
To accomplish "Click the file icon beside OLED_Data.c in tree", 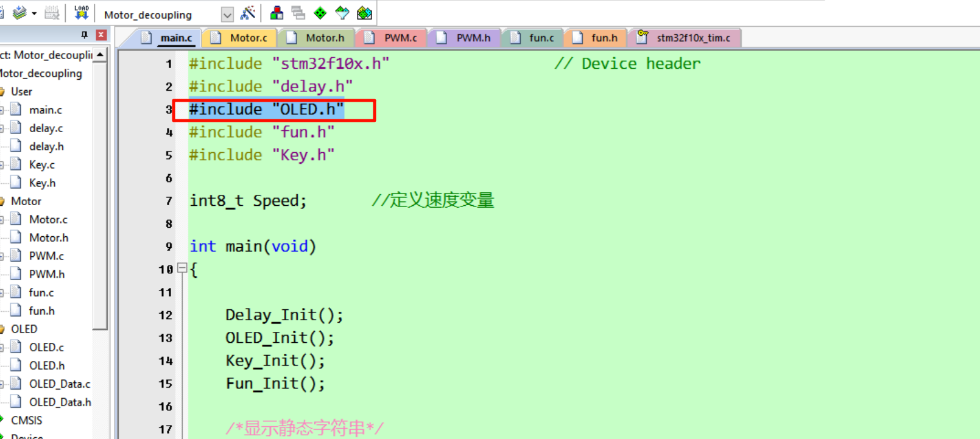I will (x=16, y=383).
